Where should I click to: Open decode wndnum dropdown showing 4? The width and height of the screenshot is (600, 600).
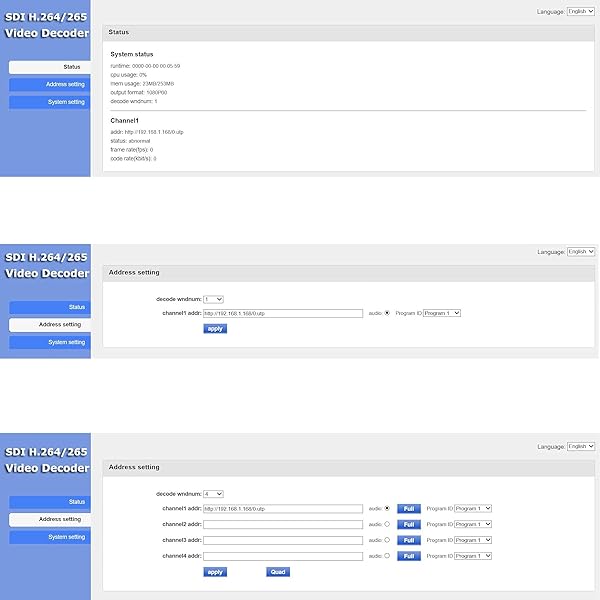pyautogui.click(x=213, y=493)
